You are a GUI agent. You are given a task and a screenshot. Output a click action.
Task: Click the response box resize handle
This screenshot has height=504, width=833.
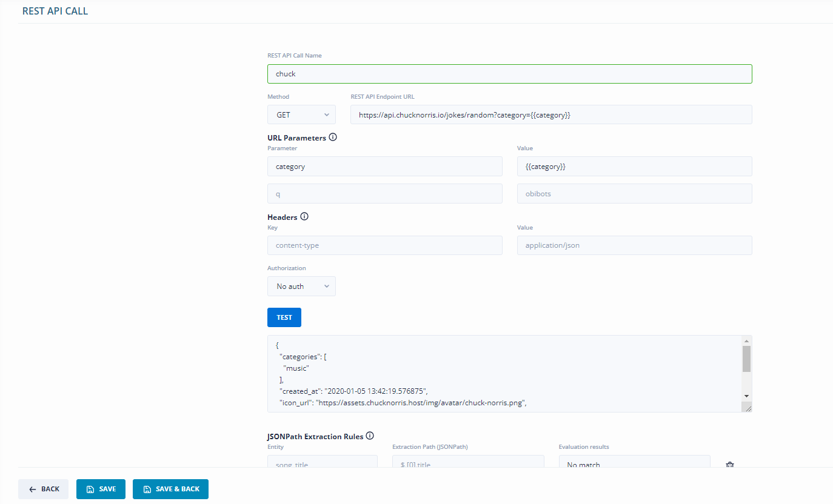click(x=748, y=408)
